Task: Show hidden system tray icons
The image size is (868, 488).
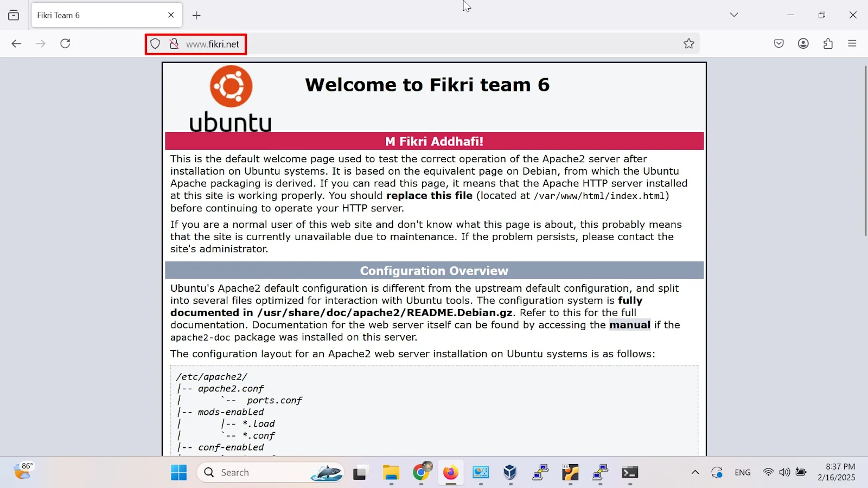Action: tap(695, 473)
